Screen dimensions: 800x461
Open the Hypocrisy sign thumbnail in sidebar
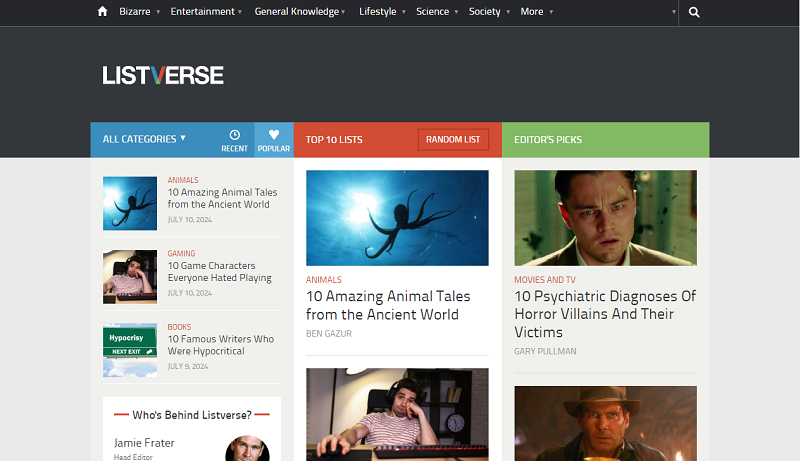click(130, 349)
